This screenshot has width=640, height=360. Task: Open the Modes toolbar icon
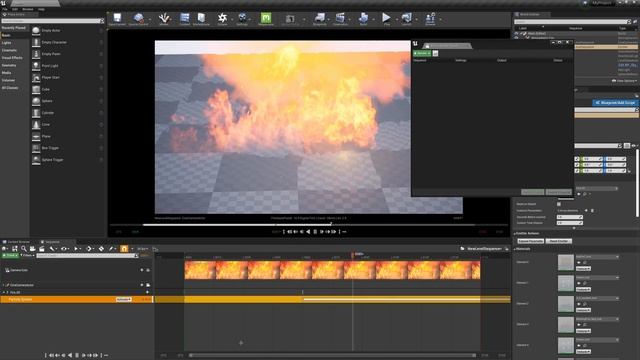164,18
